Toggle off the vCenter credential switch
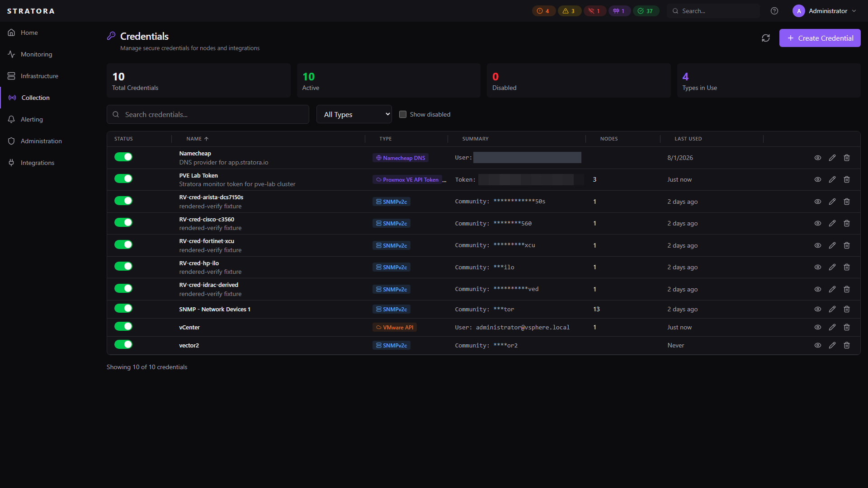 click(123, 326)
